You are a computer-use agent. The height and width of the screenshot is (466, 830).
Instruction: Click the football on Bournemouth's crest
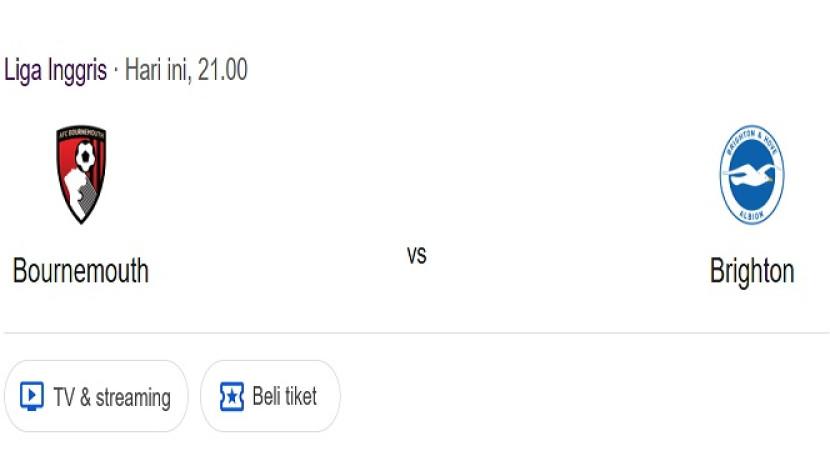pyautogui.click(x=84, y=156)
